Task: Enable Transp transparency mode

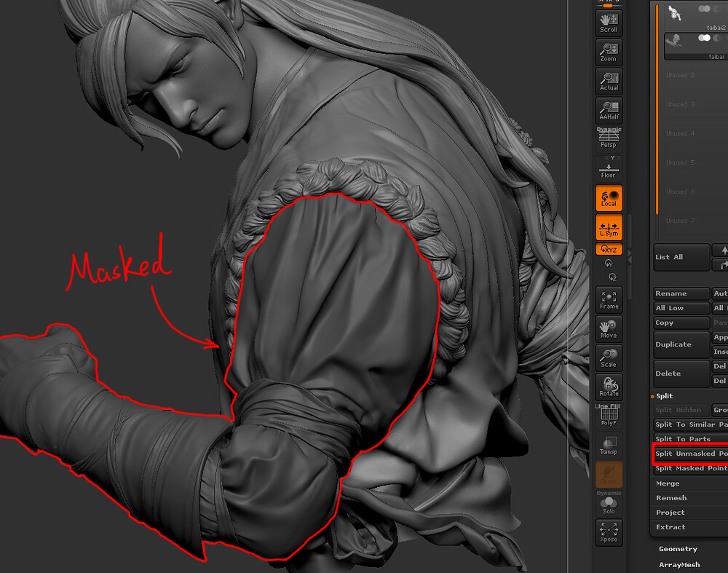Action: [609, 446]
